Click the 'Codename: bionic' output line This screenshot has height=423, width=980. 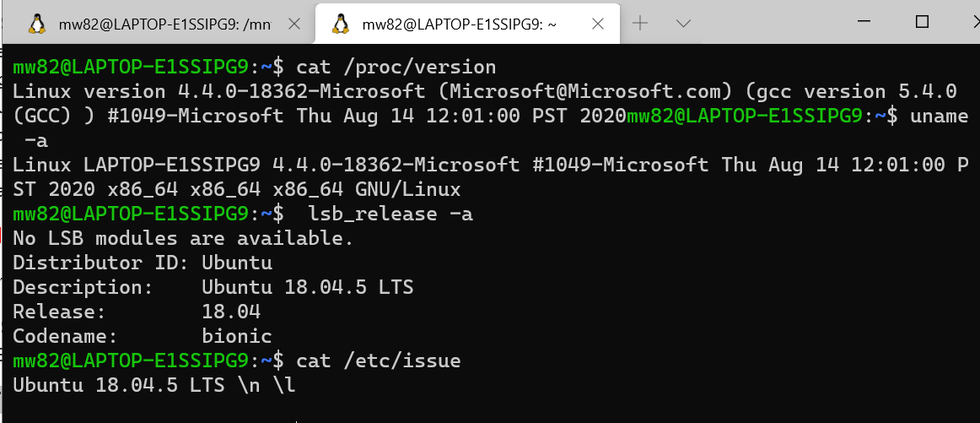coord(143,336)
